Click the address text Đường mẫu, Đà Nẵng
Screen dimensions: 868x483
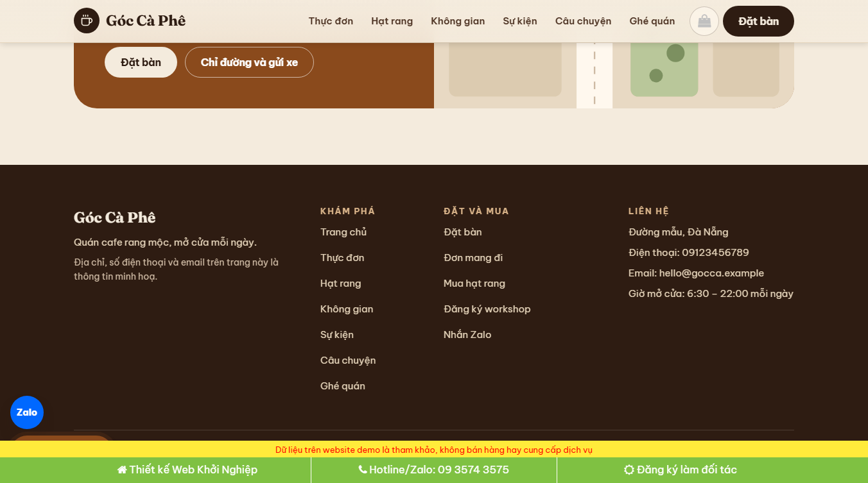pyautogui.click(x=679, y=232)
